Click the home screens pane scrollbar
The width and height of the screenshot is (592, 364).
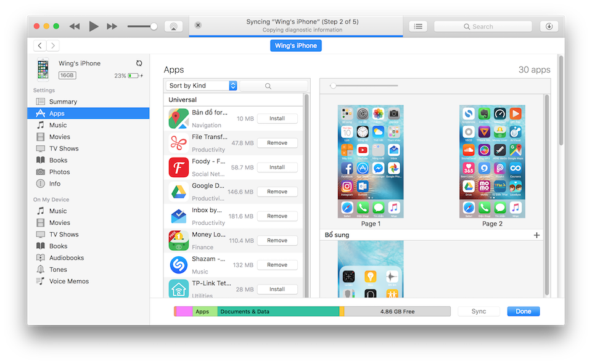tap(547, 195)
